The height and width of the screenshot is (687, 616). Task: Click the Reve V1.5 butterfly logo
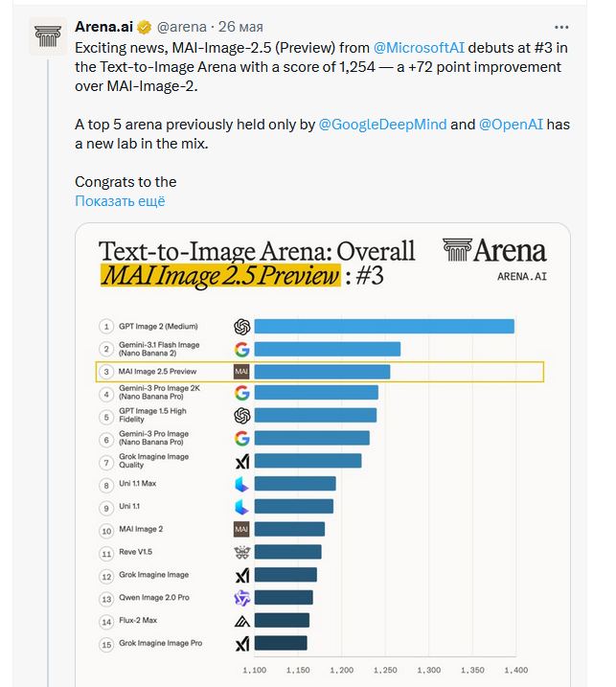(241, 552)
